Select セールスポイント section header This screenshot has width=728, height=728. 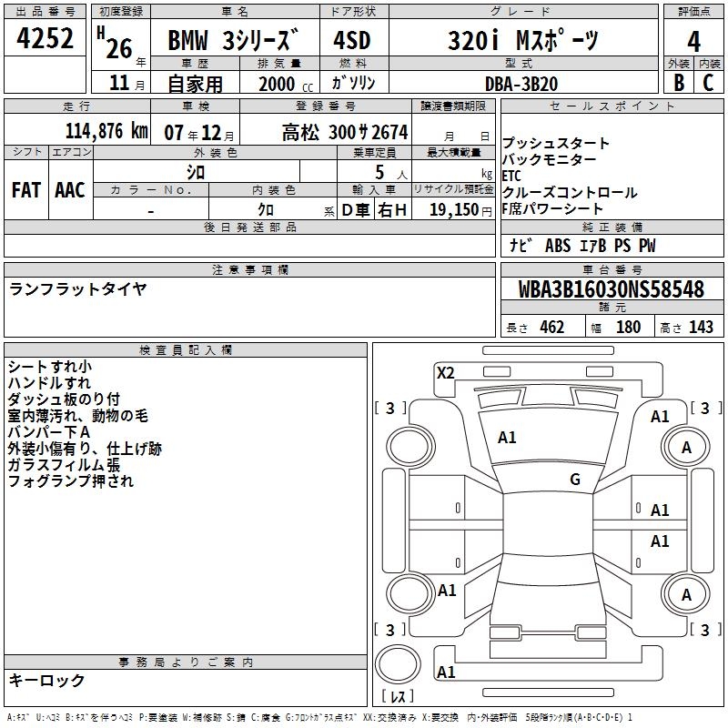(x=612, y=106)
